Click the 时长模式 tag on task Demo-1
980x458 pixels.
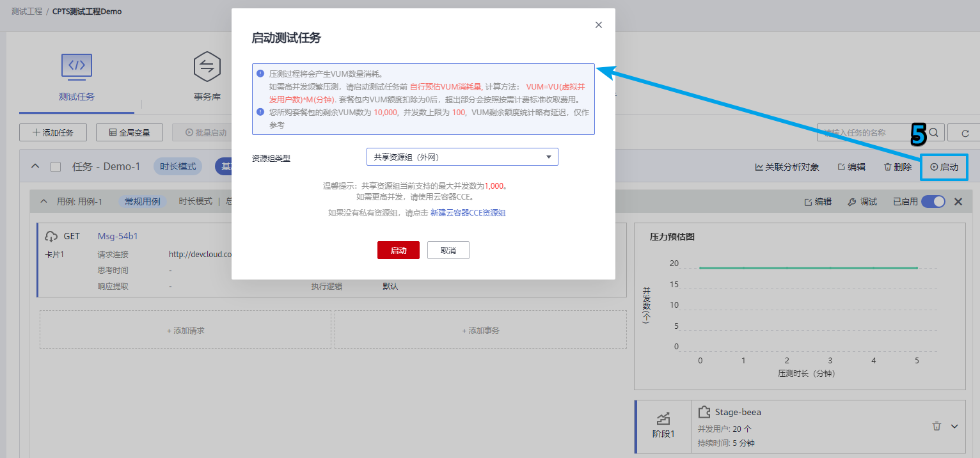178,166
